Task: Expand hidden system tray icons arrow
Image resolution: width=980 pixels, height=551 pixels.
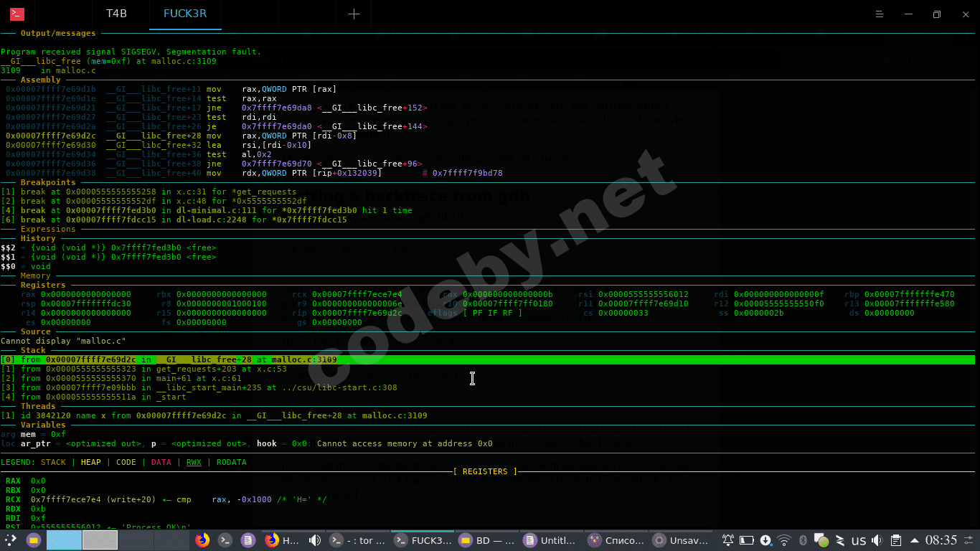Action: tap(915, 540)
